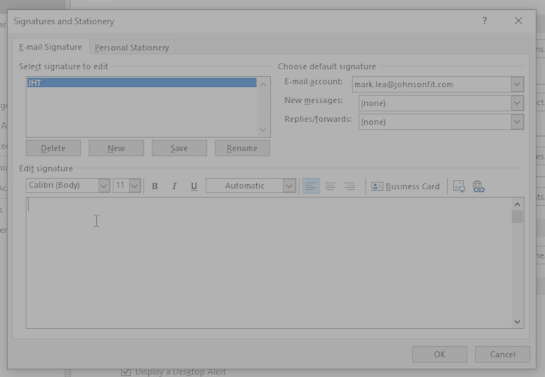
Task: Select the JHT signature in list
Action: click(141, 83)
